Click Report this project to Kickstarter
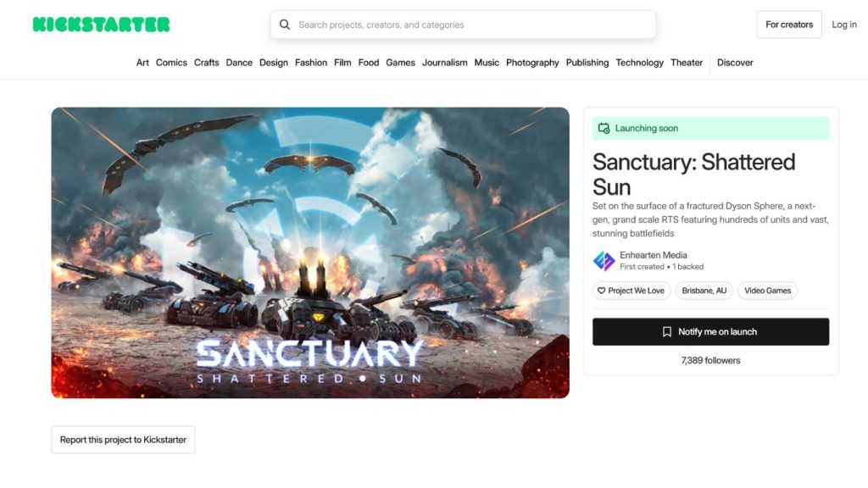Screen dimensions: 868x488 123,440
